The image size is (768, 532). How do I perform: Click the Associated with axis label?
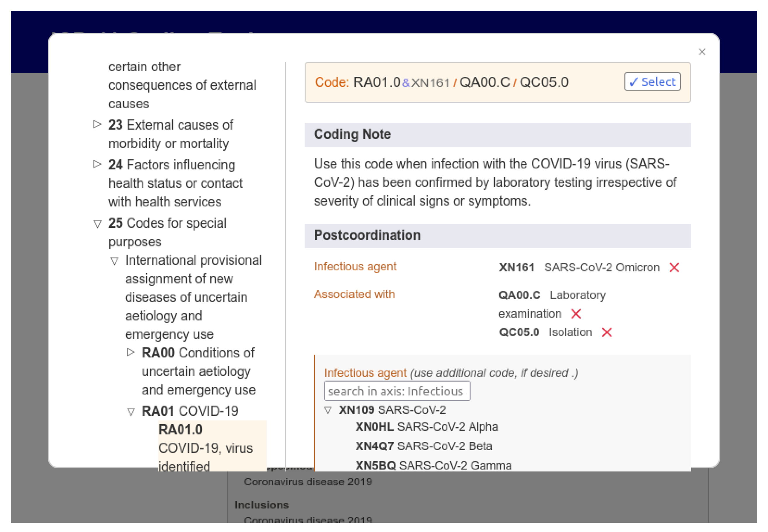tap(354, 294)
